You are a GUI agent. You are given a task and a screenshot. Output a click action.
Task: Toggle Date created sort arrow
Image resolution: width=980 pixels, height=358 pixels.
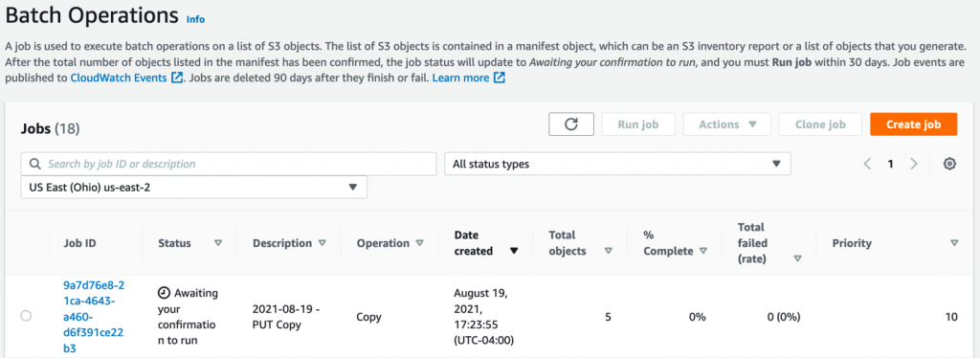[514, 251]
